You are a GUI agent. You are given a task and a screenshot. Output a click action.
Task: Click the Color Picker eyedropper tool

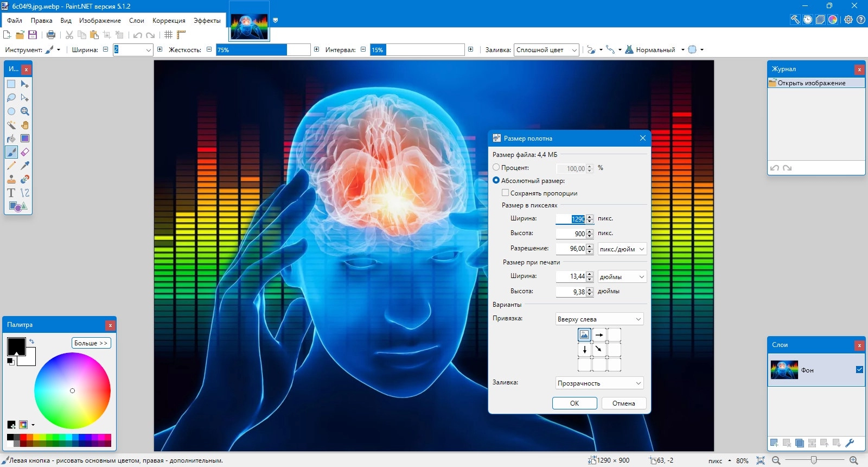click(25, 166)
